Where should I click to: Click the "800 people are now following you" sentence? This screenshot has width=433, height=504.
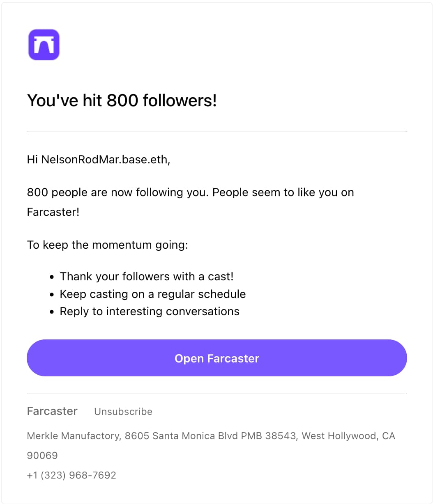point(118,192)
